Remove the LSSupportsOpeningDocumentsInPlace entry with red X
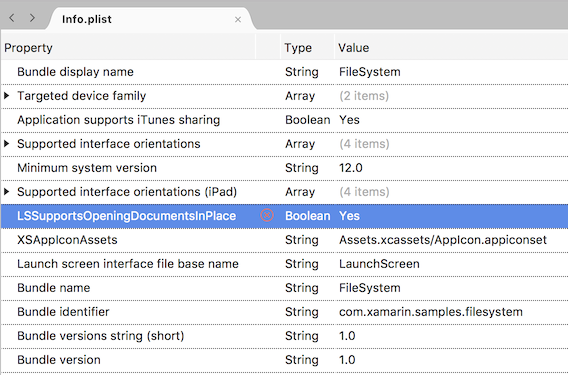Viewport: 568px width, 375px height. tap(267, 216)
